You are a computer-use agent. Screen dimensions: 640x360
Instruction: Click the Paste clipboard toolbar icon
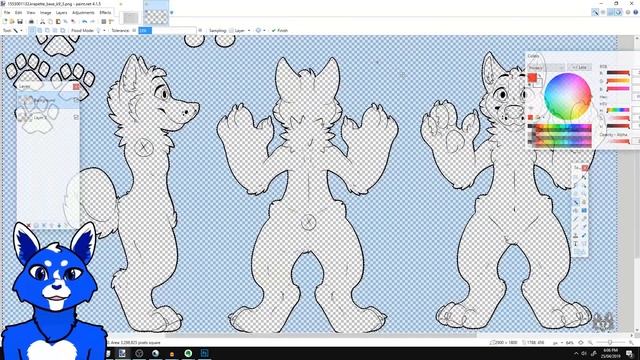click(58, 22)
